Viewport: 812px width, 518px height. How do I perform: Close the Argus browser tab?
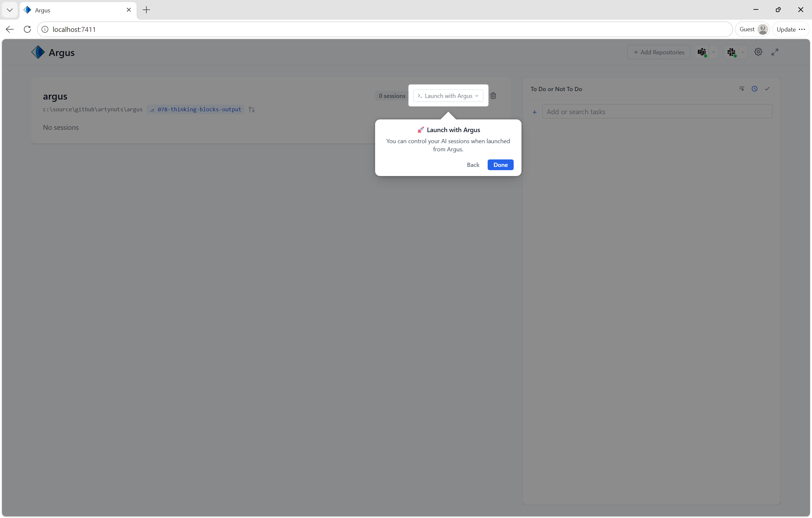point(129,10)
